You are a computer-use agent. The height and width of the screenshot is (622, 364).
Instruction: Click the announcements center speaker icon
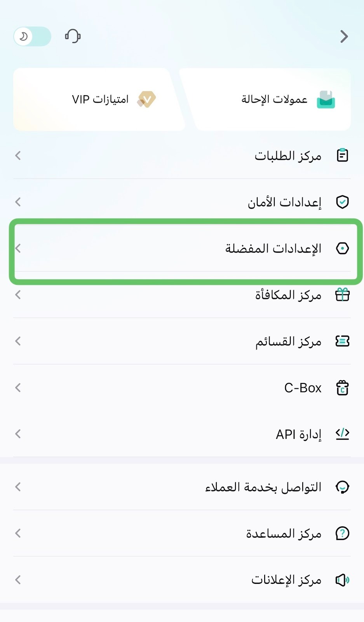click(342, 580)
